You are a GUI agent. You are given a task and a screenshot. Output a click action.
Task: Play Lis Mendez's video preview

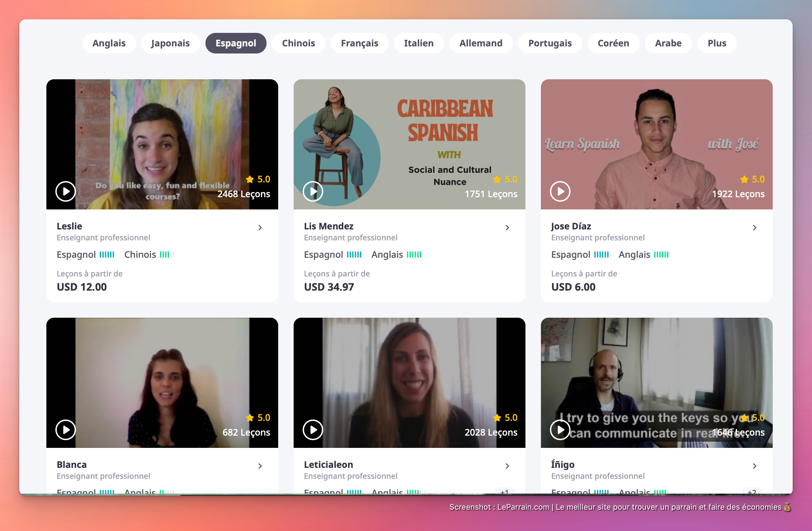(313, 191)
